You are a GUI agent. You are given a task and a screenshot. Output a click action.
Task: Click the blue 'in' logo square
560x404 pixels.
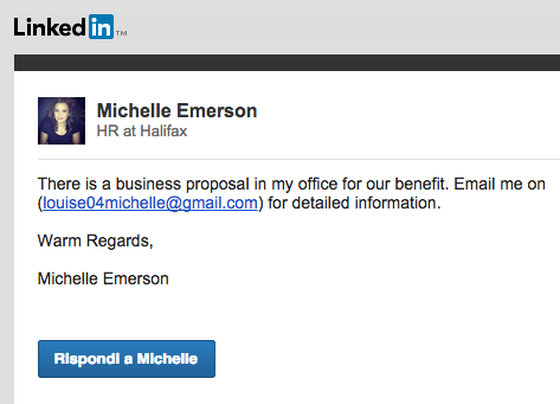click(101, 27)
